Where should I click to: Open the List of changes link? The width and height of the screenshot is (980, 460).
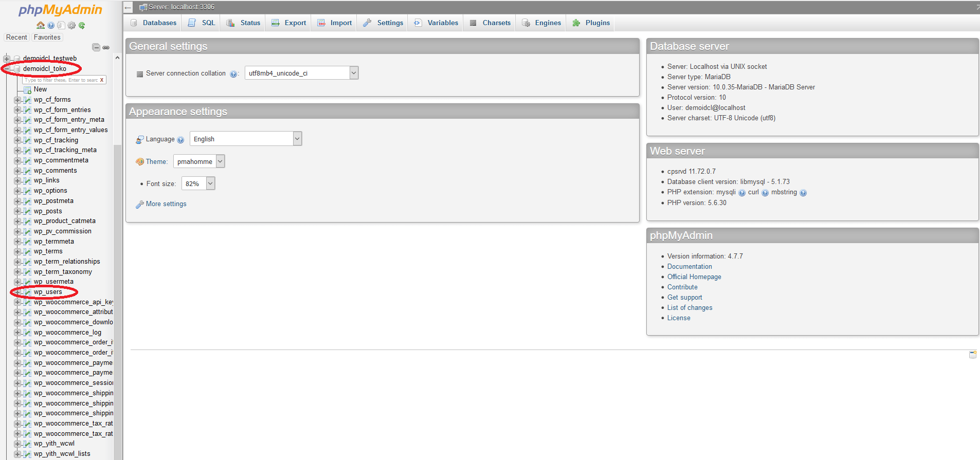tap(689, 308)
